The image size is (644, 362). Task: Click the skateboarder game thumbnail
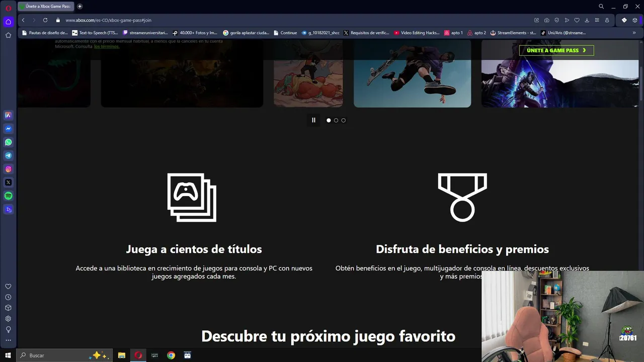pos(413,73)
